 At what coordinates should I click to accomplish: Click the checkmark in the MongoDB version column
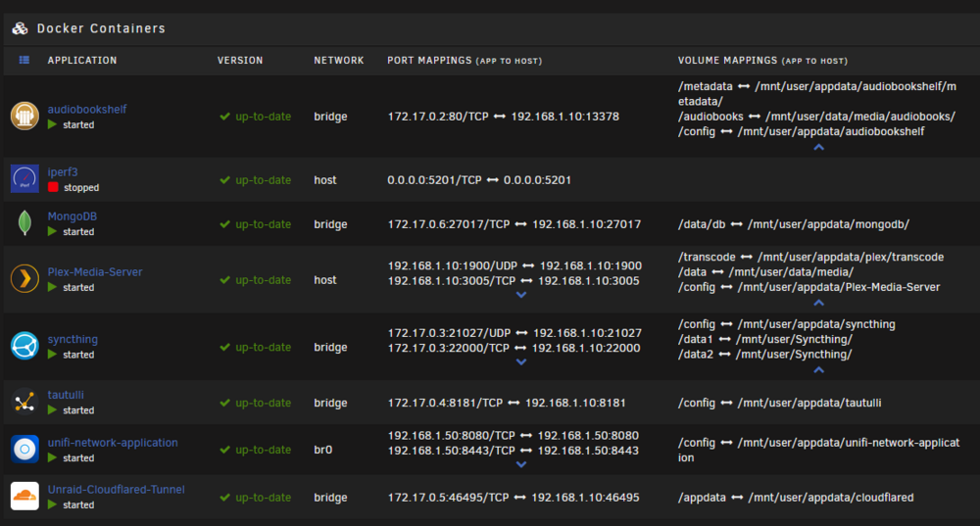pos(225,224)
